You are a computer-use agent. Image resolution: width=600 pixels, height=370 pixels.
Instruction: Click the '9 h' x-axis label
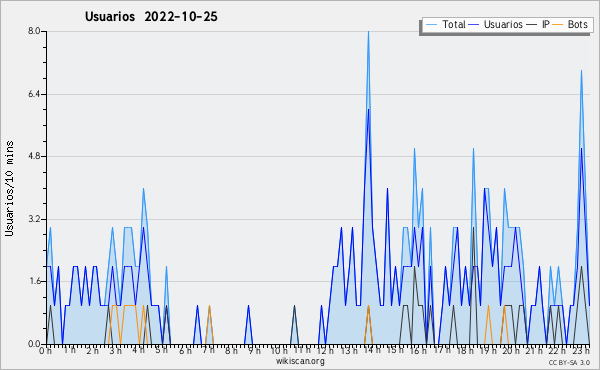tap(254, 350)
